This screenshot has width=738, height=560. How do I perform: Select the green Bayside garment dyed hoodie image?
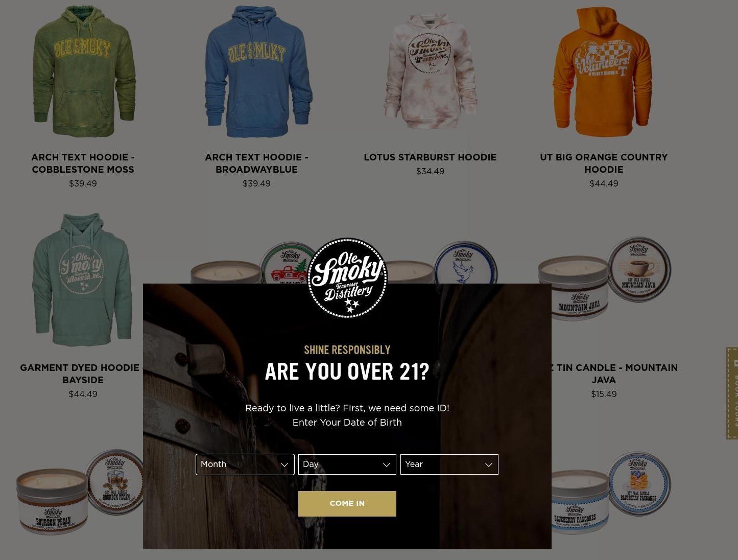[x=82, y=280]
